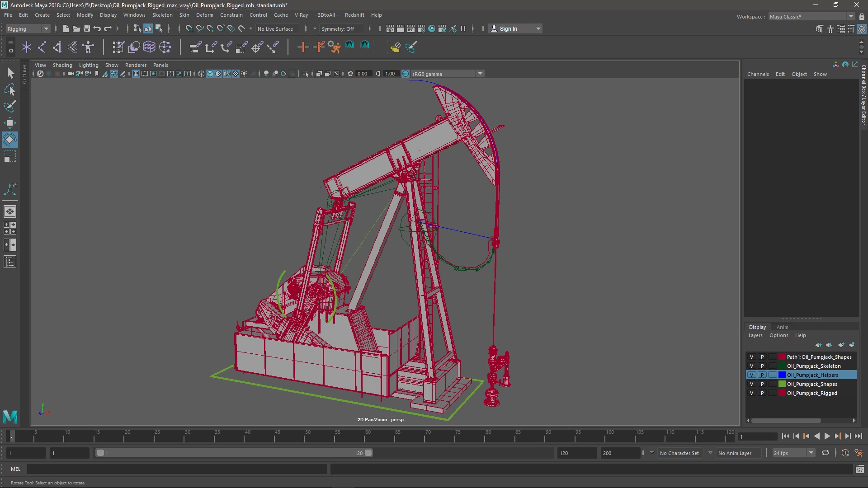Viewport: 868px width, 488px height.
Task: Open the Outliner layout icon
Action: pos(9,262)
